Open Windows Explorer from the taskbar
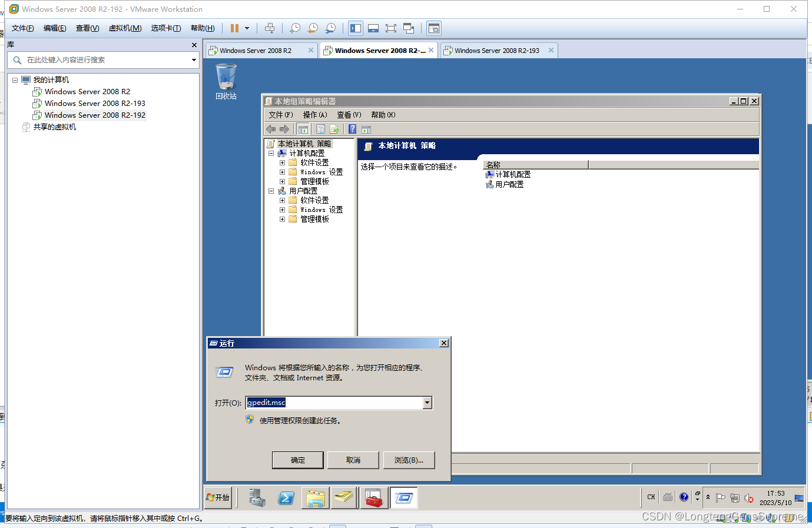 pos(316,498)
